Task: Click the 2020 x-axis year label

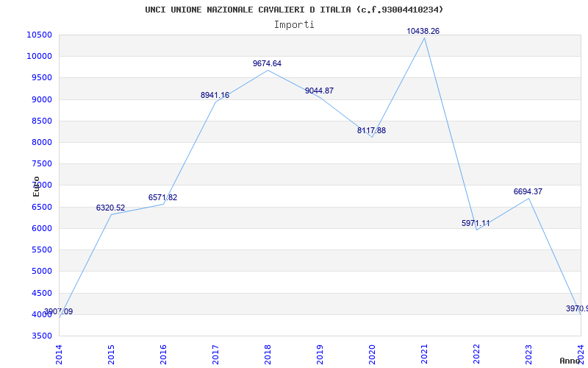Action: [372, 354]
